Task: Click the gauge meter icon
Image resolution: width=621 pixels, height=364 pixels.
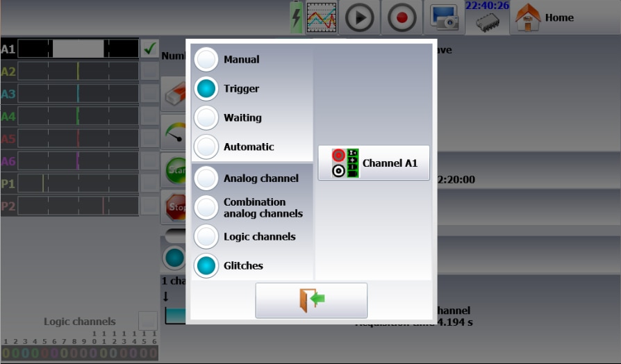Action: 174,131
